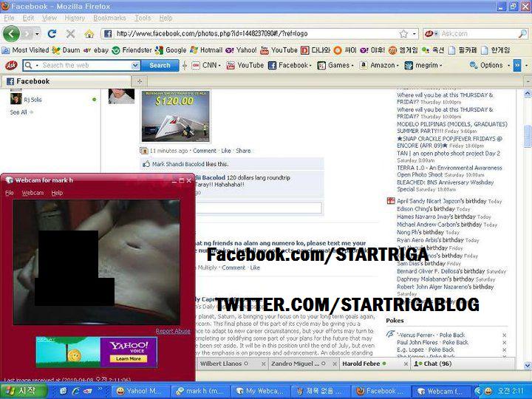Image resolution: width=532 pixels, height=399 pixels.
Task: Open the Hotmail bookmark
Action: coord(205,50)
